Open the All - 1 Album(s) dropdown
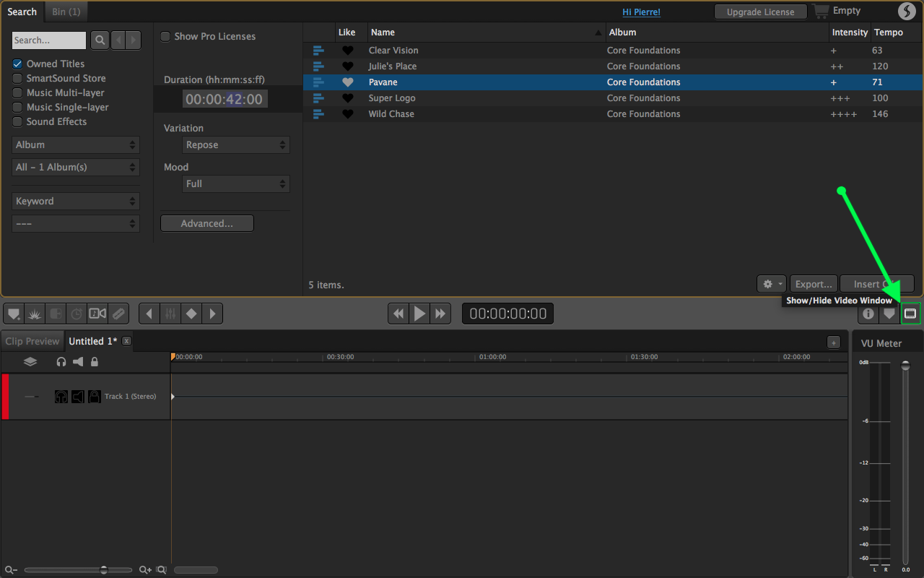924x578 pixels. pos(76,167)
